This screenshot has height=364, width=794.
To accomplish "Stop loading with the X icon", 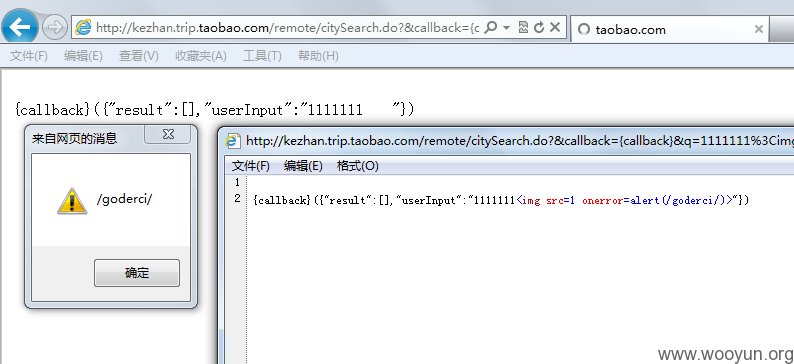I will (555, 28).
